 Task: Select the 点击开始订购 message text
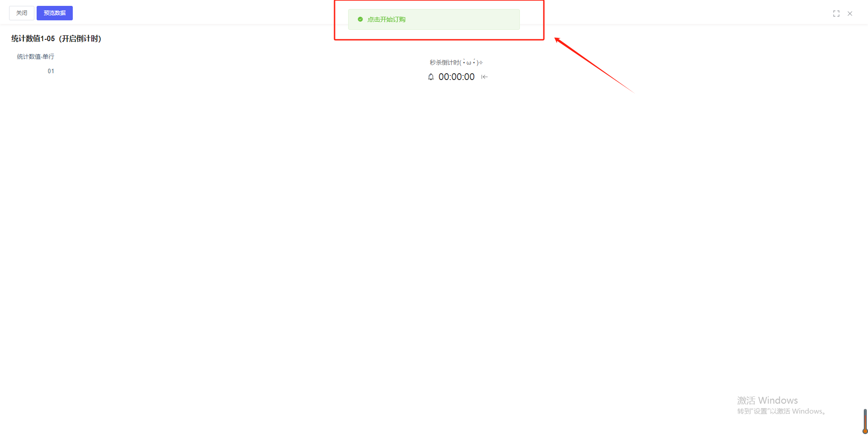point(387,19)
